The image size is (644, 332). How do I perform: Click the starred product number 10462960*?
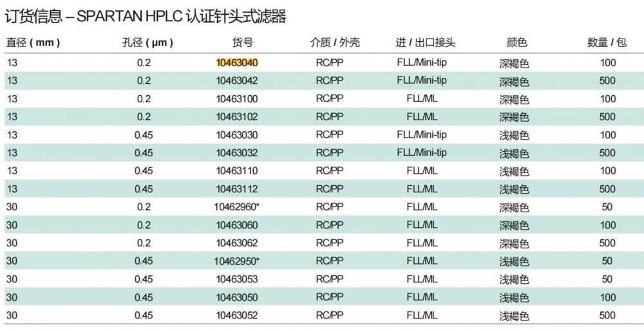(x=238, y=207)
